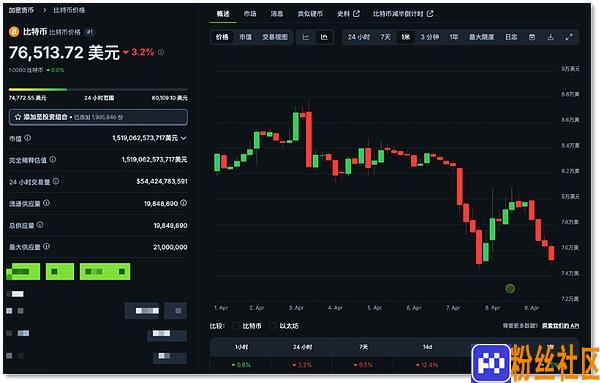Viewport: 600px width, 383px height.
Task: Click info icon beside 24 小时交易量
Action: pyautogui.click(x=56, y=181)
